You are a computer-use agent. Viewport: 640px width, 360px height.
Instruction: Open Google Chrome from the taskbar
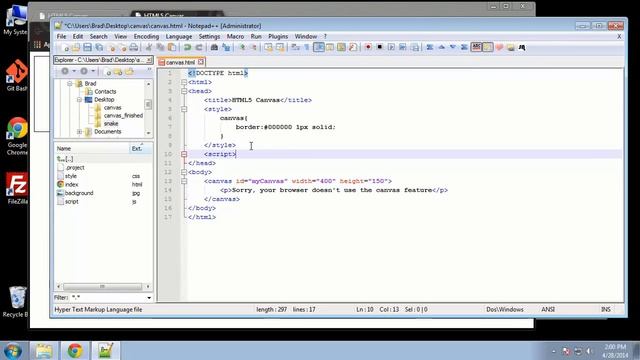point(75,351)
